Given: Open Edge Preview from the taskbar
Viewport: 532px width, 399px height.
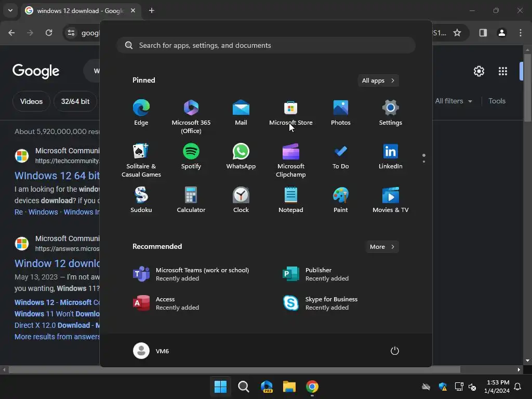Looking at the screenshot, I should tap(267, 387).
